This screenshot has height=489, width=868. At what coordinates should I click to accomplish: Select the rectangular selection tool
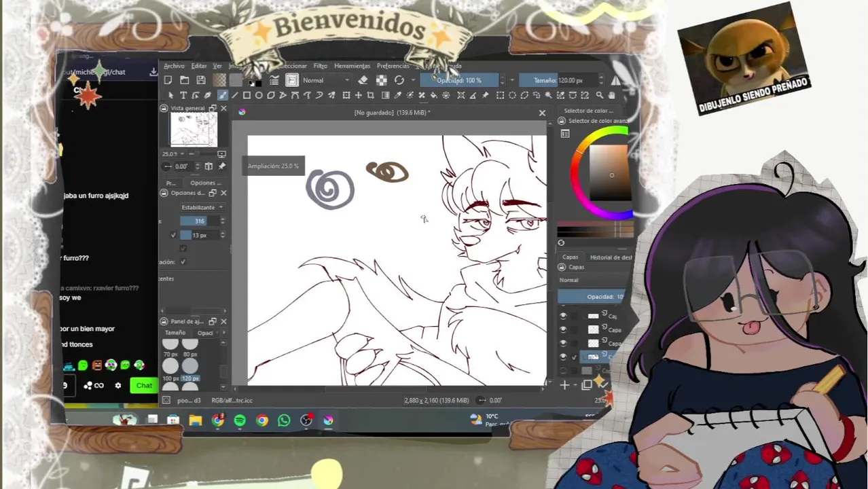[x=500, y=95]
